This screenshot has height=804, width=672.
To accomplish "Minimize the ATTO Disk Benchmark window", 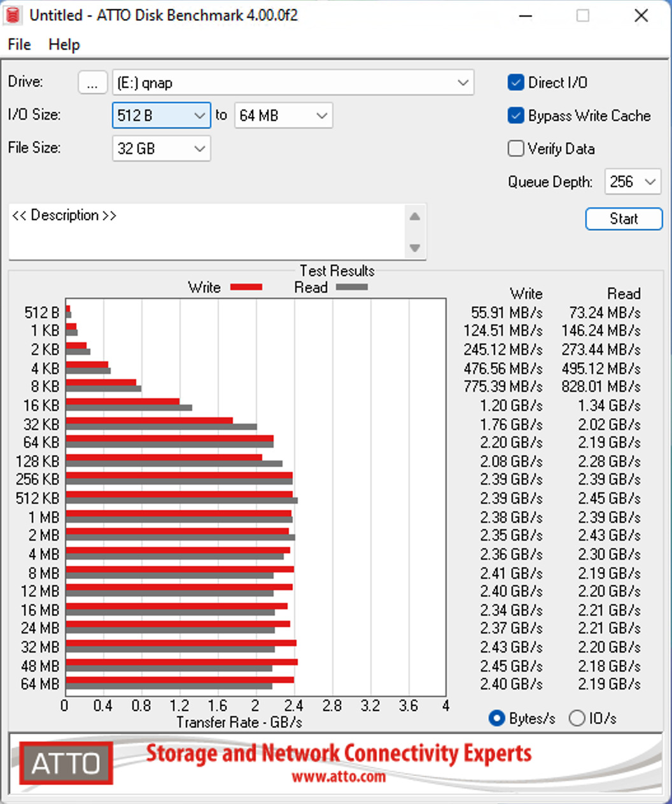I will [x=525, y=16].
